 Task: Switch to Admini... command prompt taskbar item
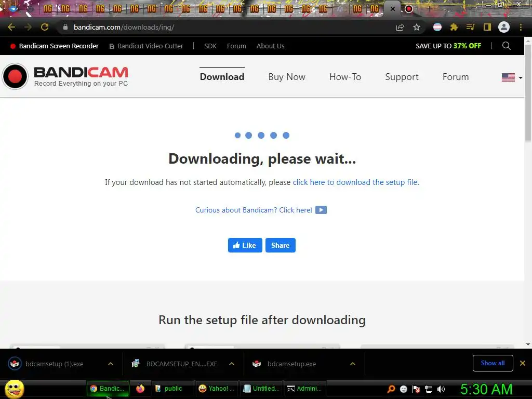click(305, 389)
